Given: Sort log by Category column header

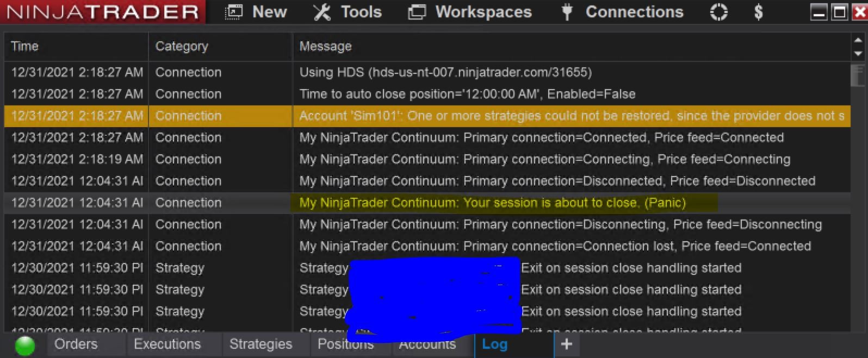Looking at the screenshot, I should point(182,47).
